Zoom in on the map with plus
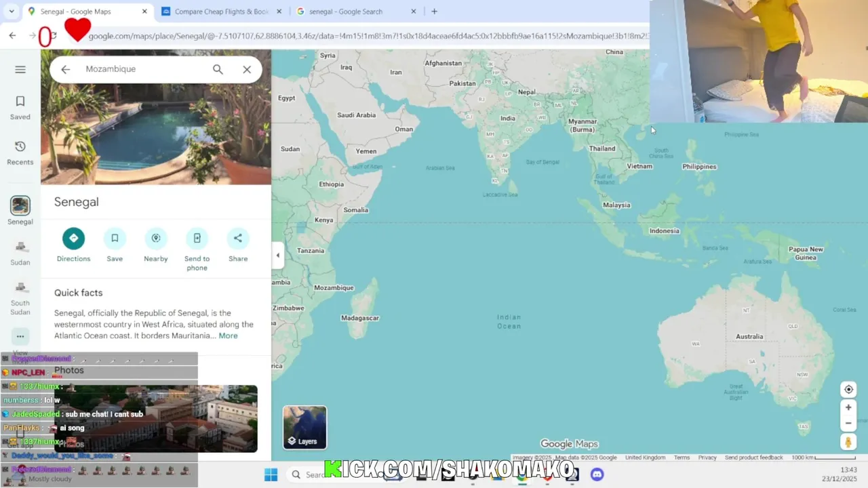The width and height of the screenshot is (868, 488). [x=848, y=407]
